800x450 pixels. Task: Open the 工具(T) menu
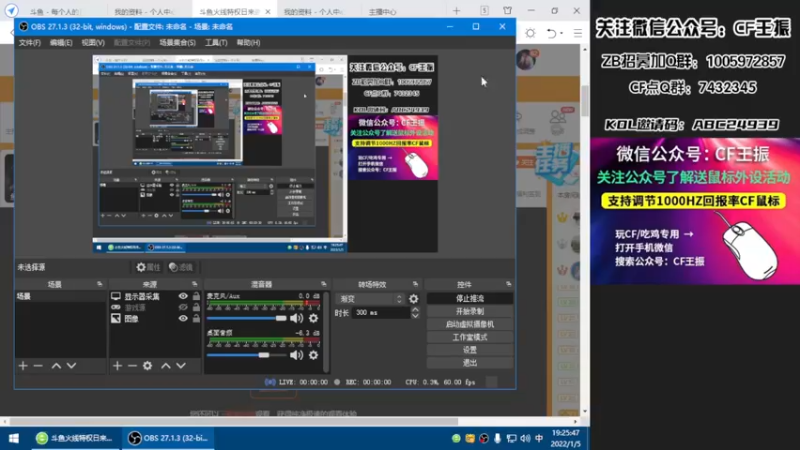pyautogui.click(x=216, y=43)
